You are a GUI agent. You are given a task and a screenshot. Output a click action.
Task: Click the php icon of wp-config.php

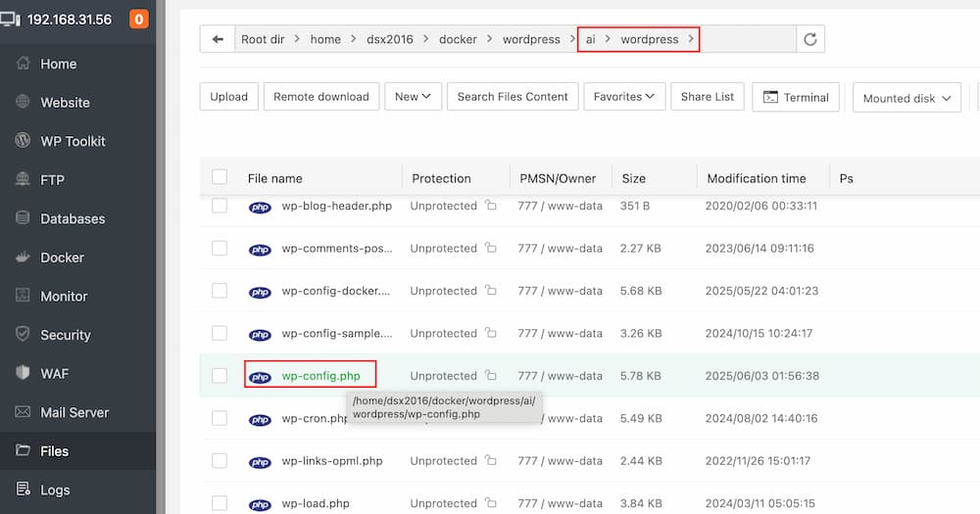(x=260, y=377)
